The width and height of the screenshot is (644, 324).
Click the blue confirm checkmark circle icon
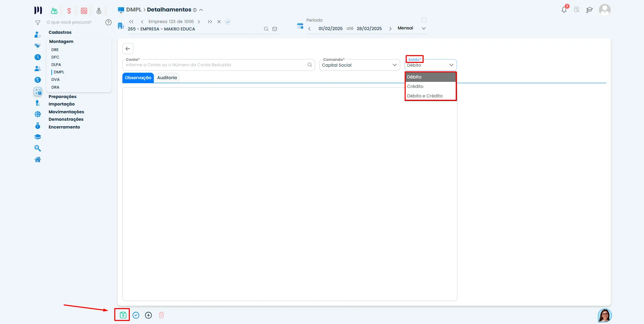point(136,315)
